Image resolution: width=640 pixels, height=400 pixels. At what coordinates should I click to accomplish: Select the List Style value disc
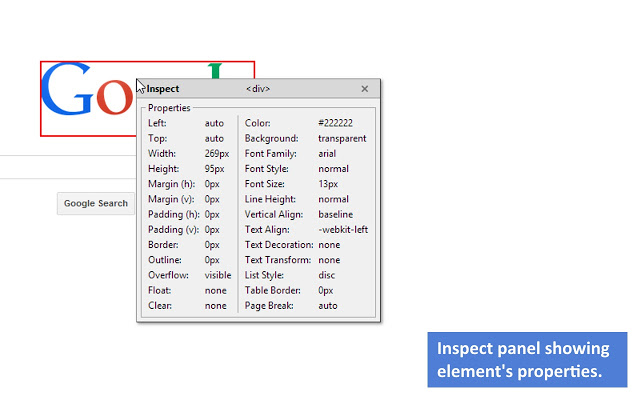pyautogui.click(x=327, y=276)
